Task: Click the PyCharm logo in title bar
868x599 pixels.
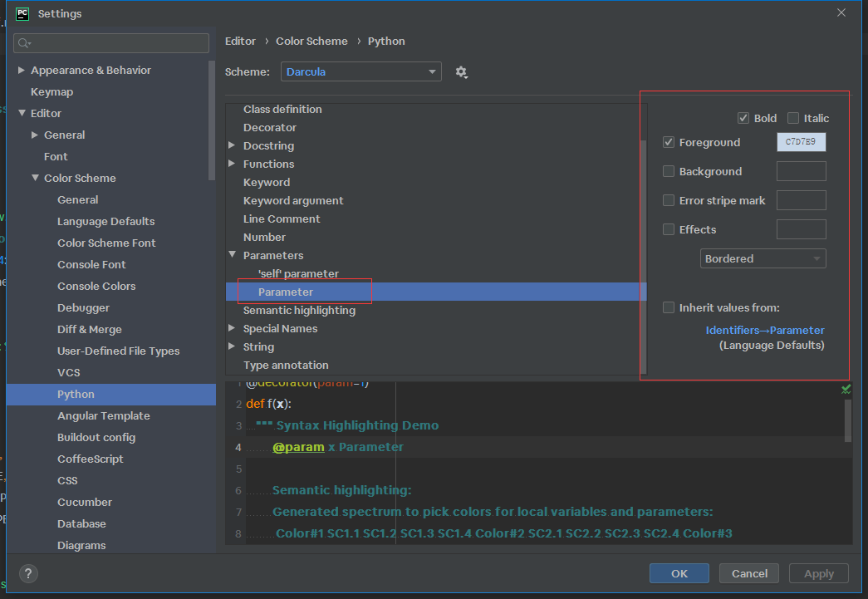Action: pos(22,13)
